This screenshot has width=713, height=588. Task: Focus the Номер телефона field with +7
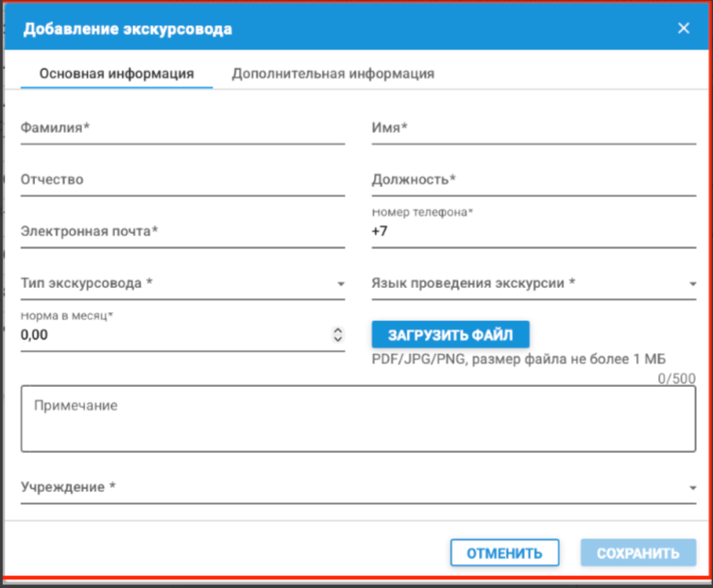[534, 231]
